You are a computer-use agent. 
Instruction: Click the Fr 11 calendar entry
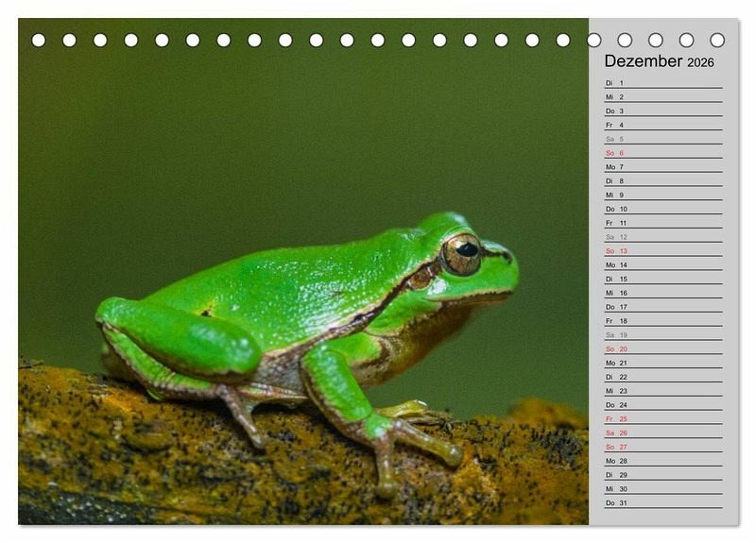pyautogui.click(x=662, y=223)
